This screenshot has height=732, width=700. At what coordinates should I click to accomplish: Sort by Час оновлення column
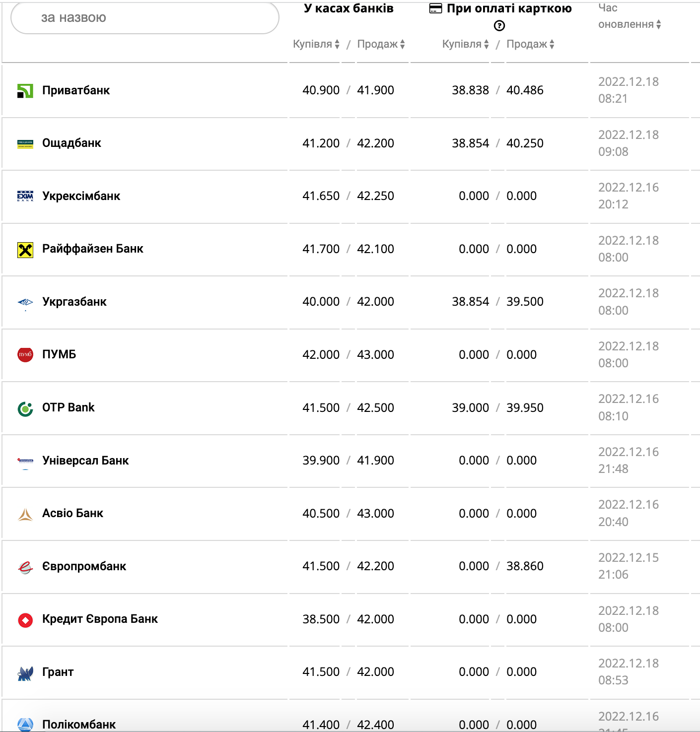[x=630, y=24]
